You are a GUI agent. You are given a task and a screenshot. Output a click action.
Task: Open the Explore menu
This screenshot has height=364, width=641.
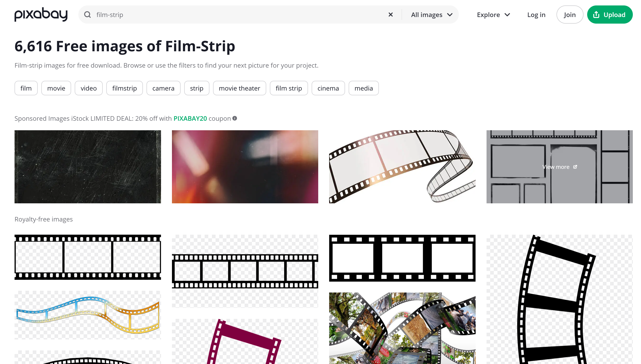[488, 15]
